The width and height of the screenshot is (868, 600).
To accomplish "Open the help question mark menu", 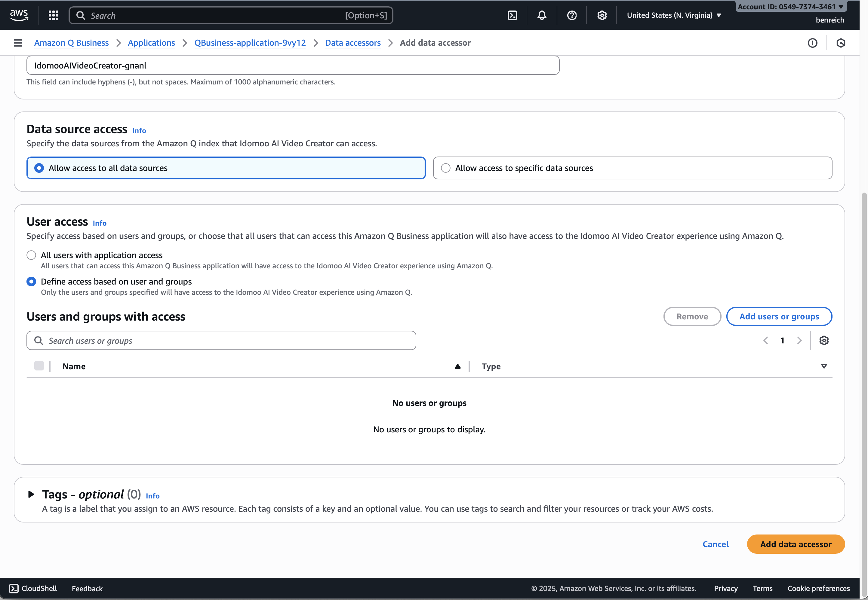I will [x=571, y=15].
